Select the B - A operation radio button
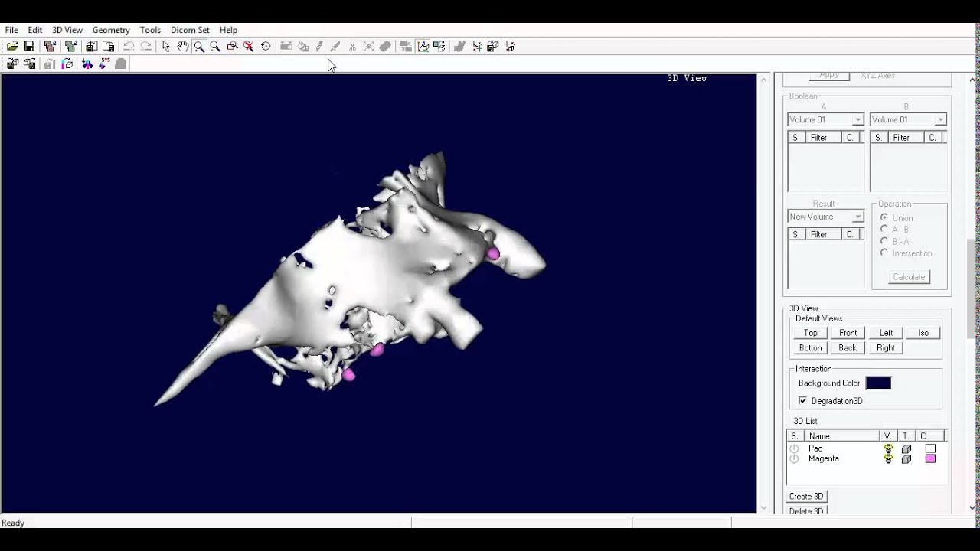 point(884,241)
